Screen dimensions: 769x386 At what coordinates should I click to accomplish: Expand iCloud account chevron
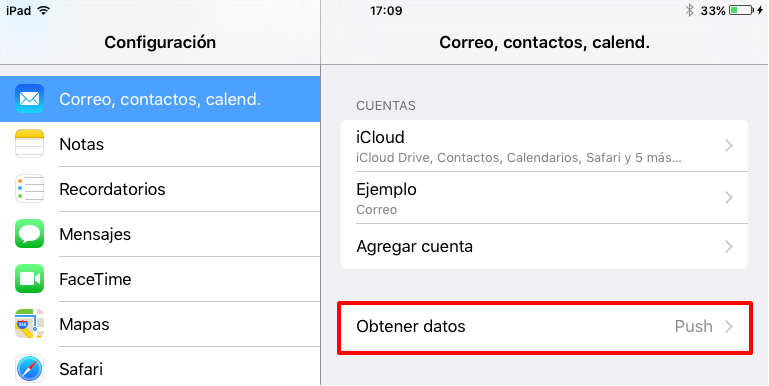(x=729, y=146)
